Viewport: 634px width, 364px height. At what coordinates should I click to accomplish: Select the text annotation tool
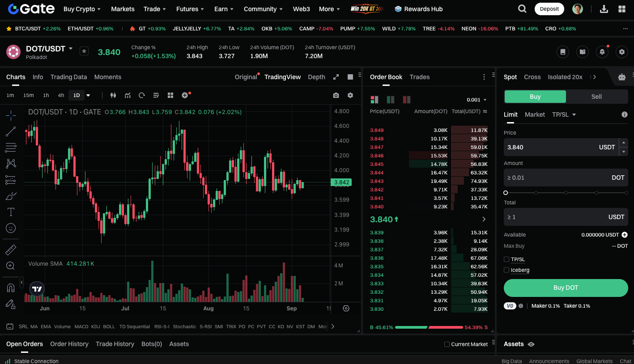coord(11,212)
